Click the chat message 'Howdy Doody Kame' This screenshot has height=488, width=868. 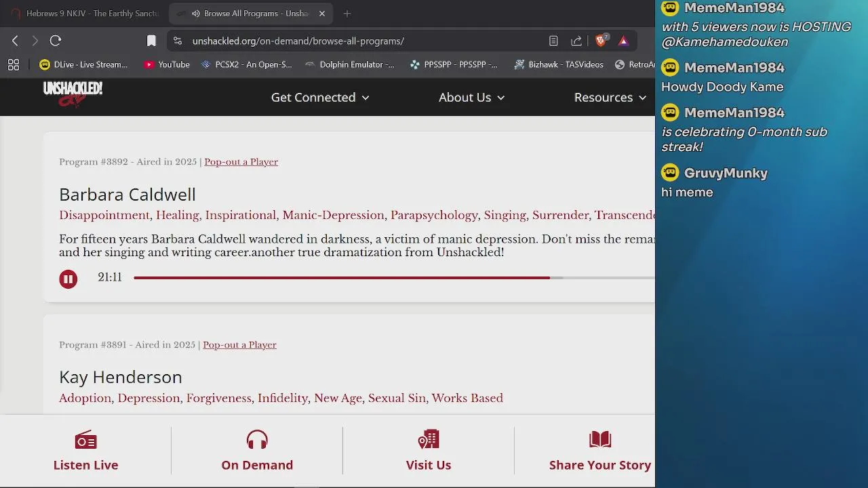[x=722, y=87]
